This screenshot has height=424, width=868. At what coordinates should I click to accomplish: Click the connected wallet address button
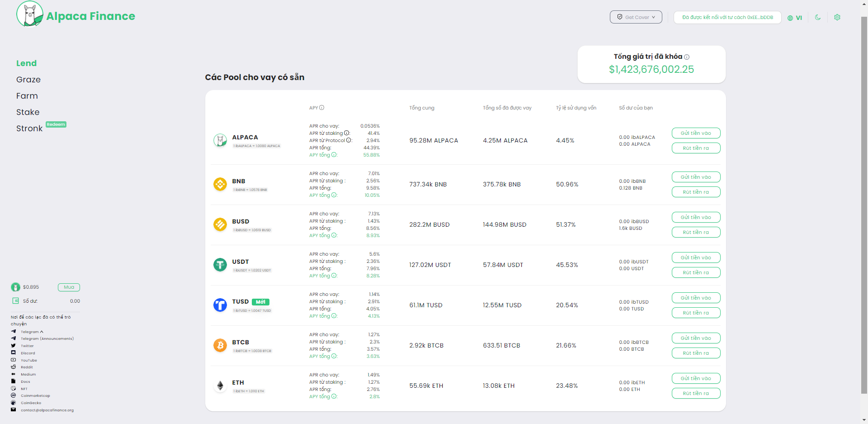pos(727,17)
